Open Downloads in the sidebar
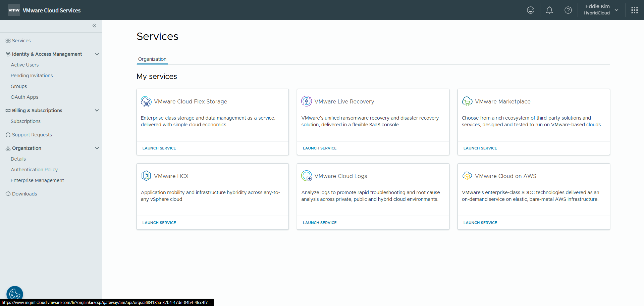Image resolution: width=644 pixels, height=306 pixels. pos(24,194)
